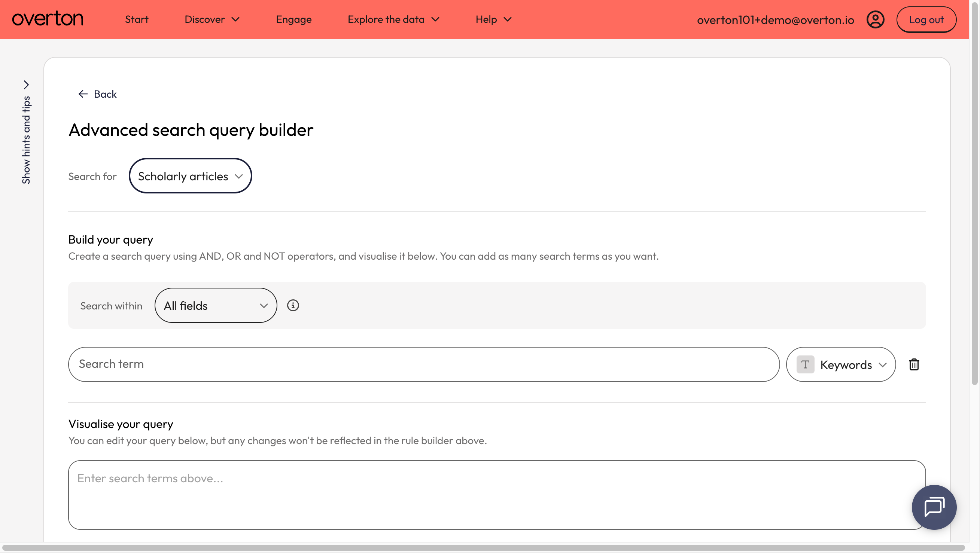This screenshot has width=980, height=553.
Task: Go to the Start page
Action: [137, 19]
